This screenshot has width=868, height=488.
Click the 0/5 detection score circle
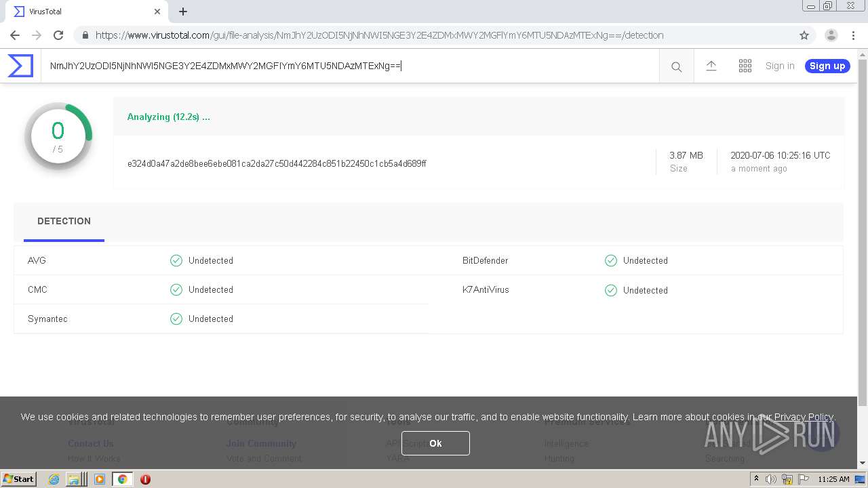[58, 136]
